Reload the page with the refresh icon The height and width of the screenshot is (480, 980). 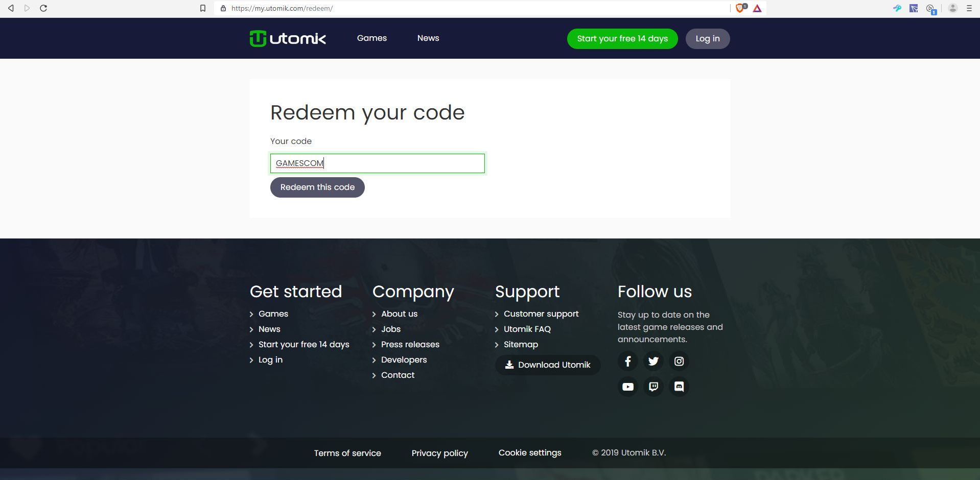pyautogui.click(x=43, y=8)
